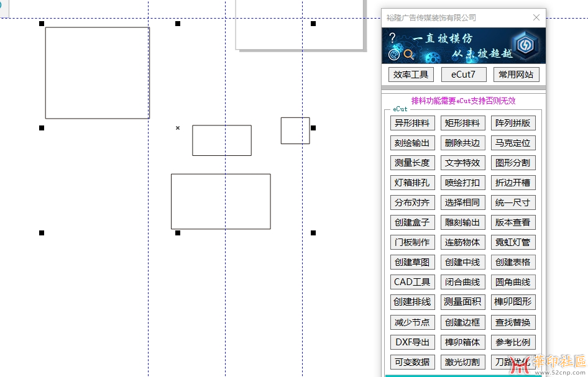Open 榫卯箱体 tool

tap(462, 342)
